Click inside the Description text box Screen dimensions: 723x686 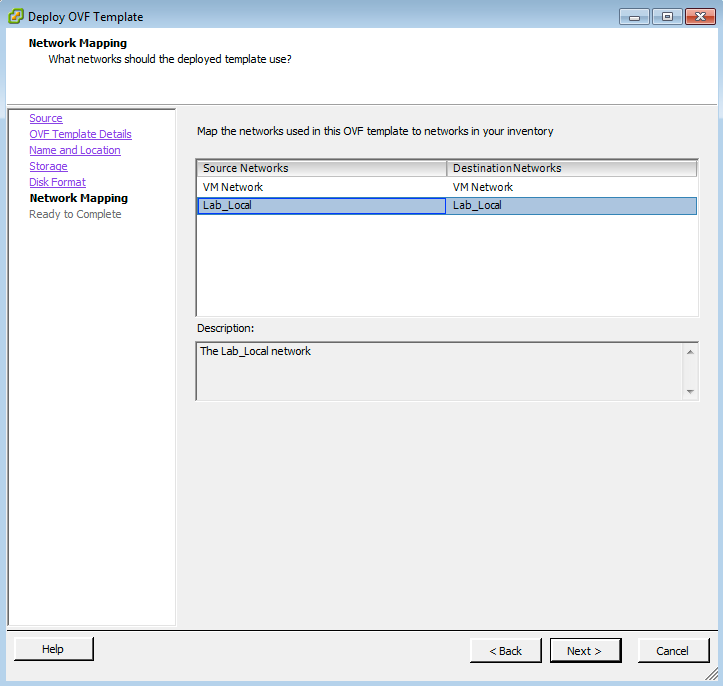coord(440,371)
